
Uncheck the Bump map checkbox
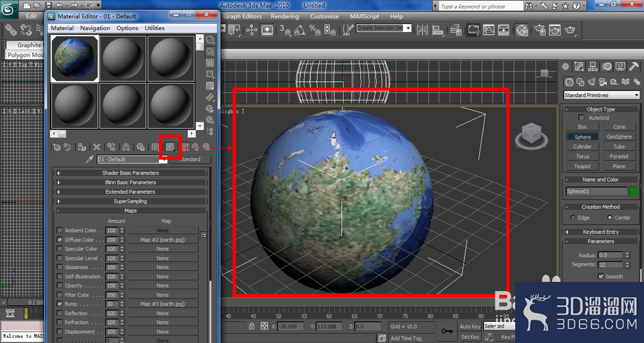pos(59,304)
